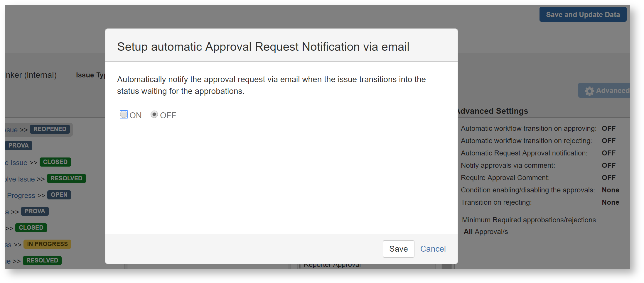Click Minimum Required approbations/rejections setting

tap(530, 220)
